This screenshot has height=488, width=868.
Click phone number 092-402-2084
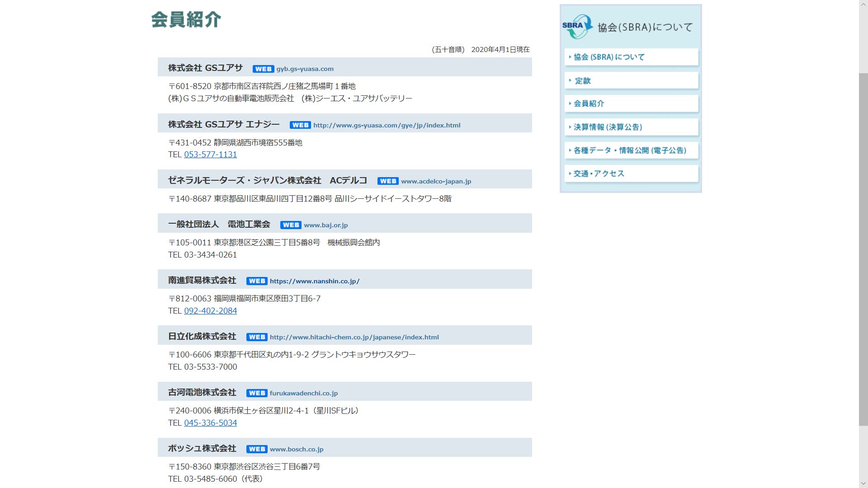(x=211, y=311)
